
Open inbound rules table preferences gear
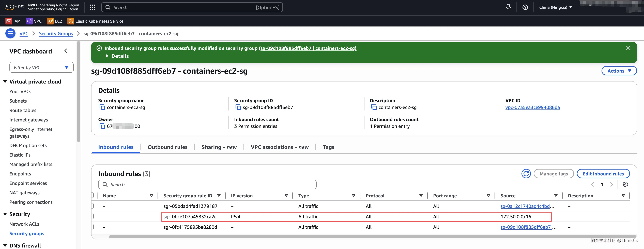[625, 184]
